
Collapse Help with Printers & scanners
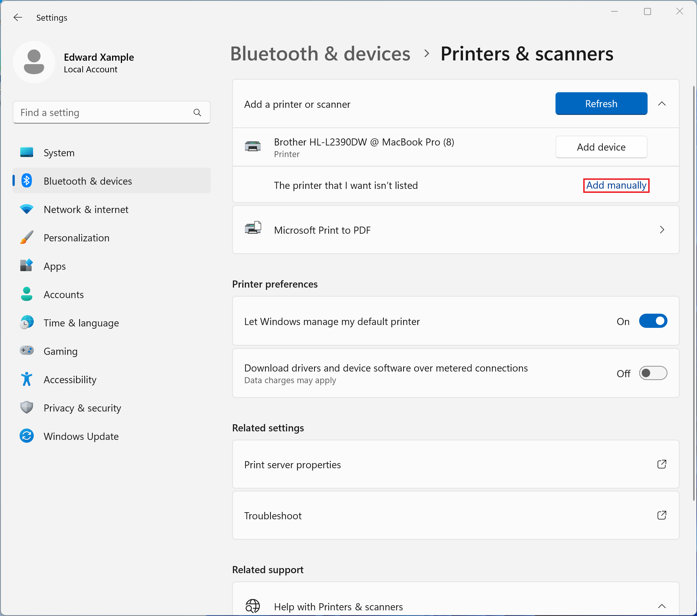662,606
